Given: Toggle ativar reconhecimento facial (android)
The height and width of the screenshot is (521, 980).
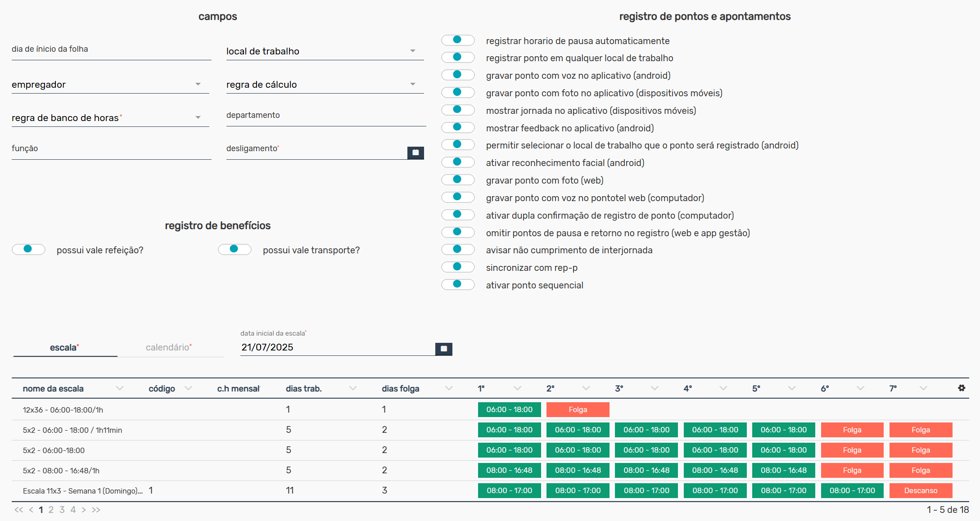Looking at the screenshot, I should pos(458,162).
